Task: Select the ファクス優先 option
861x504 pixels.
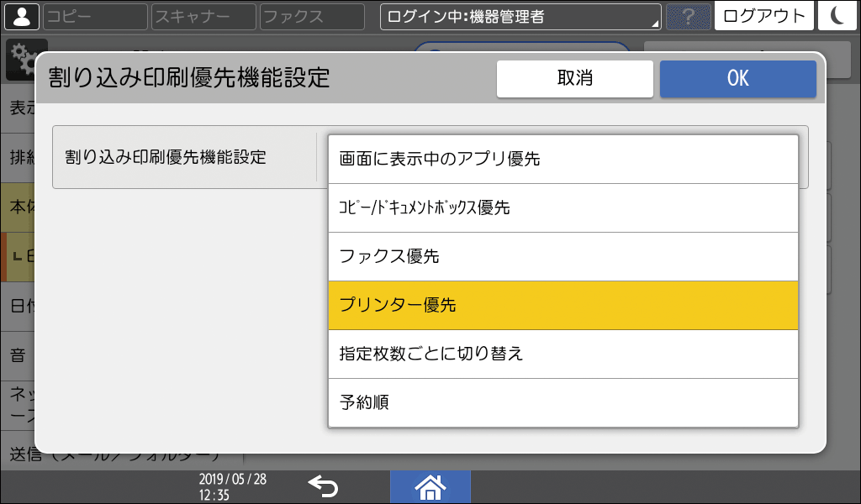Action: (562, 256)
